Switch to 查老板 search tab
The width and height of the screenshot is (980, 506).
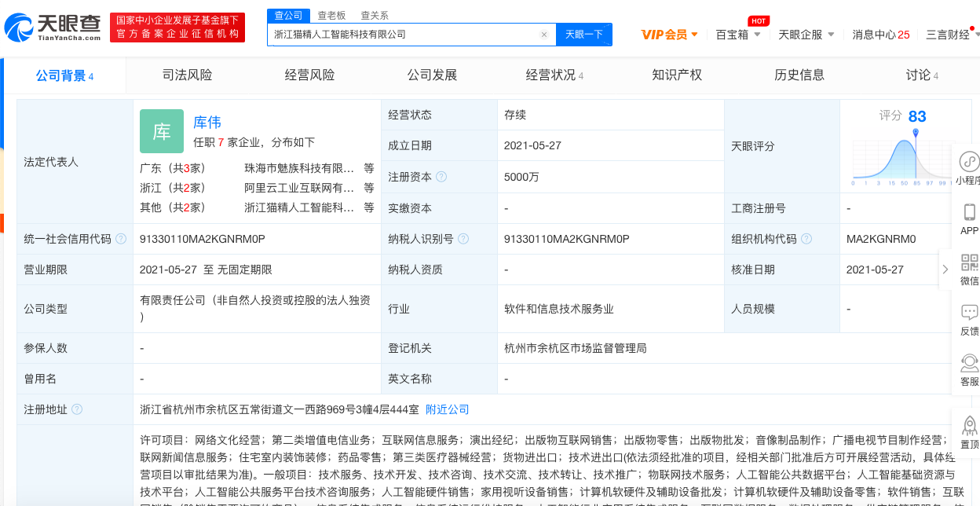pos(331,16)
